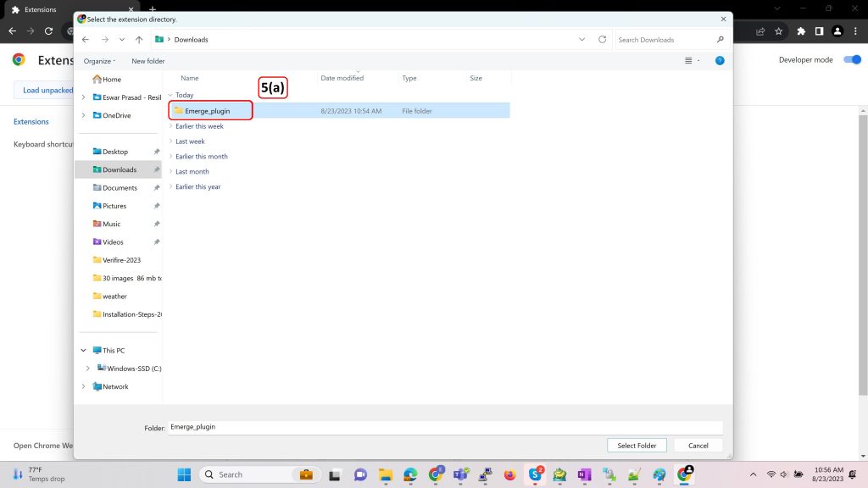Open Chrome side panel icon

[x=820, y=31]
